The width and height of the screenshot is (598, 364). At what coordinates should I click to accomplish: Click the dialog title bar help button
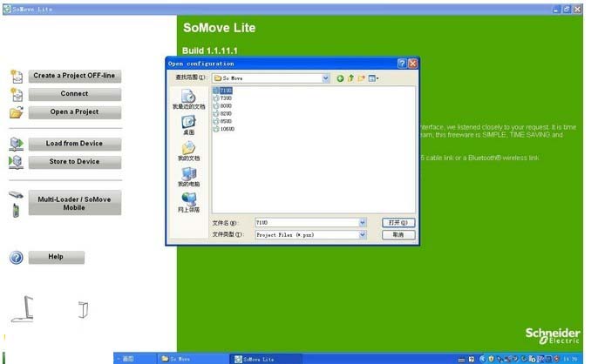(x=402, y=64)
